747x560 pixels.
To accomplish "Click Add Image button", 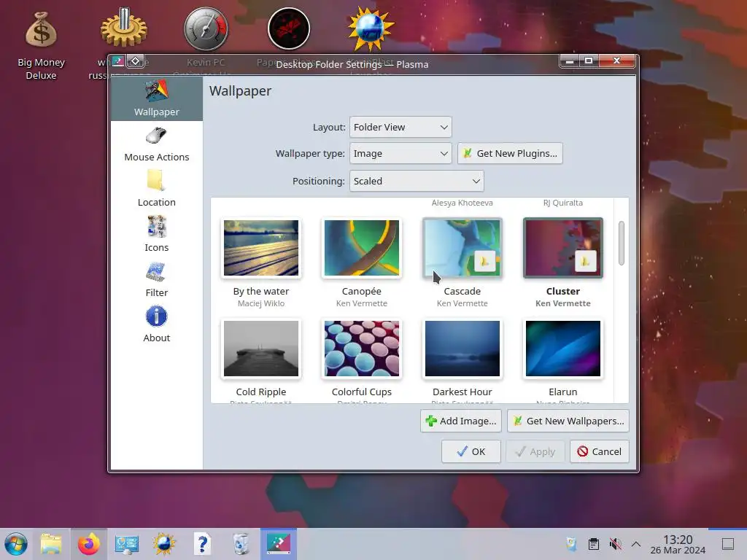I will tap(461, 421).
